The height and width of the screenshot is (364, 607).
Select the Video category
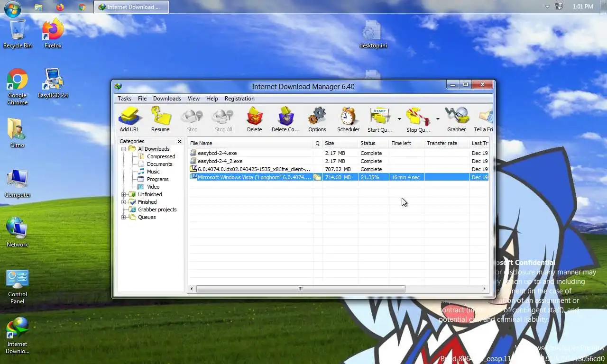(x=153, y=187)
